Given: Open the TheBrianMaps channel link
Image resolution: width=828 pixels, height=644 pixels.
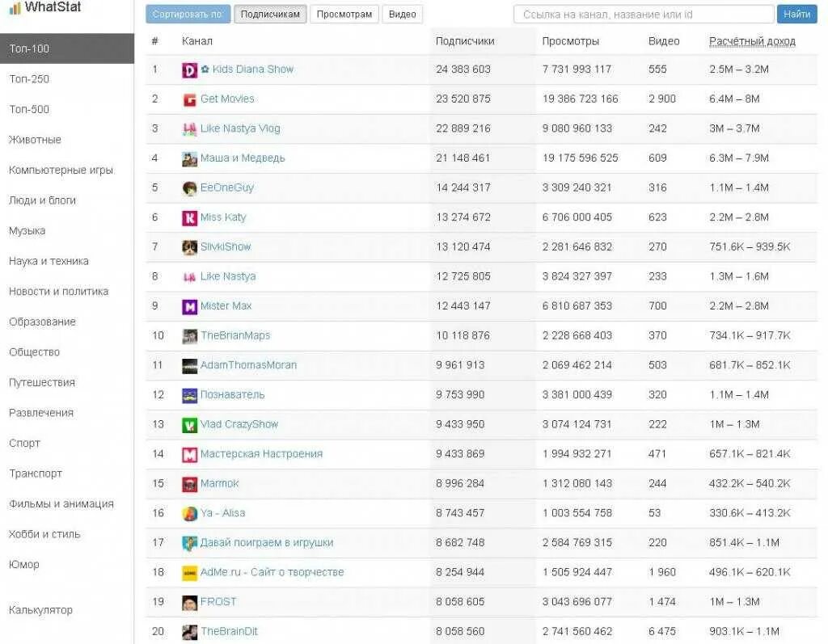Looking at the screenshot, I should click(x=235, y=336).
